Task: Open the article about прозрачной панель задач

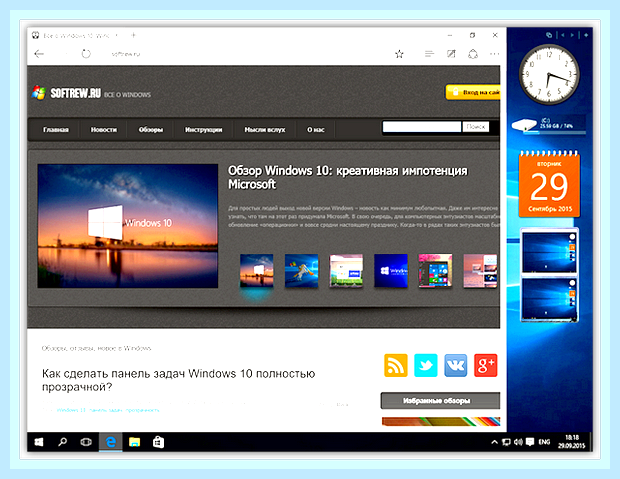Action: point(178,380)
